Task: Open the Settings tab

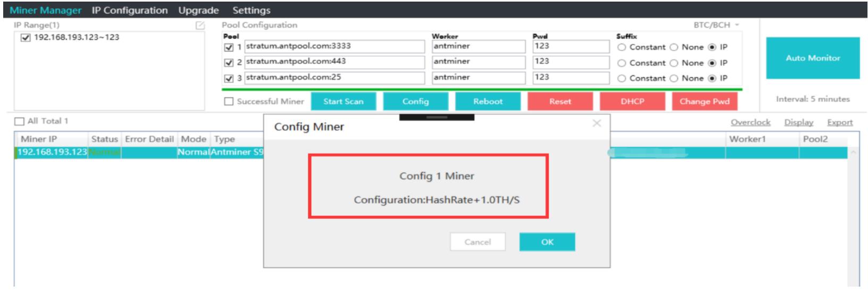Action: click(x=252, y=10)
